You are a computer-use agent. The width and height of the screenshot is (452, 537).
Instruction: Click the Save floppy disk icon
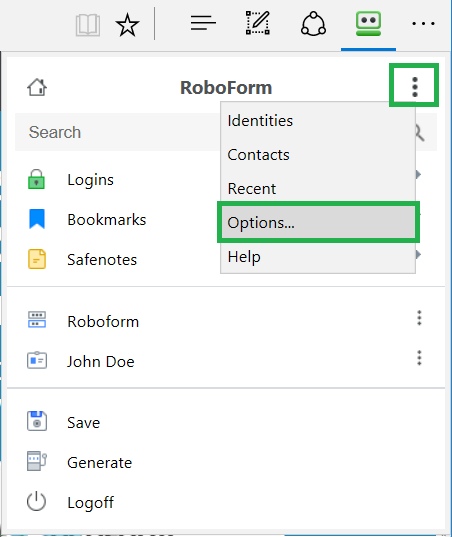click(x=37, y=421)
